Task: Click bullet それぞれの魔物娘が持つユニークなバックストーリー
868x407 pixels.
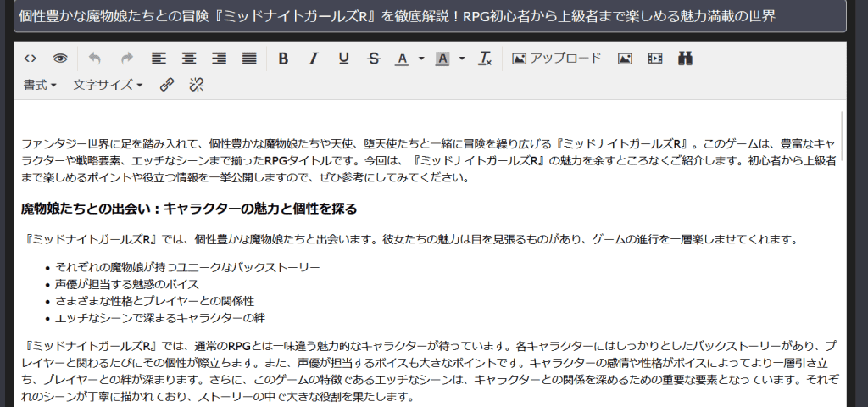Action: tap(187, 267)
